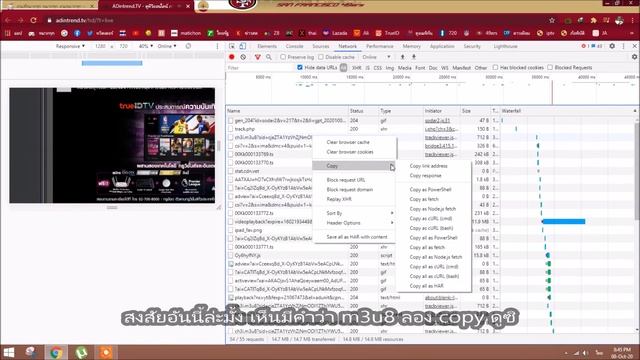Click the Filter input field

pos(260,68)
